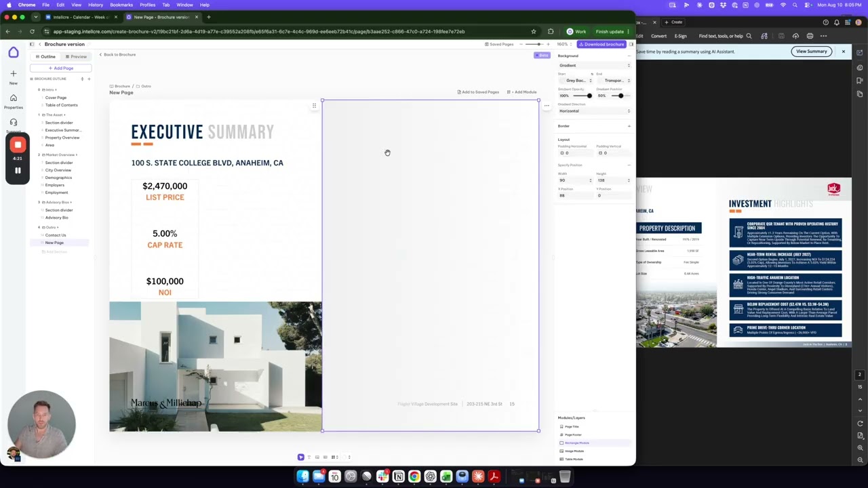Image resolution: width=868 pixels, height=488 pixels.
Task: Click View Summary in Acrobat window
Action: (812, 52)
